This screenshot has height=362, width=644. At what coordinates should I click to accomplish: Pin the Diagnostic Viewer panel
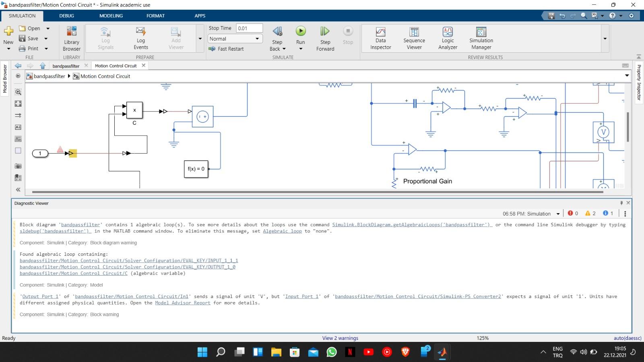coord(622,203)
